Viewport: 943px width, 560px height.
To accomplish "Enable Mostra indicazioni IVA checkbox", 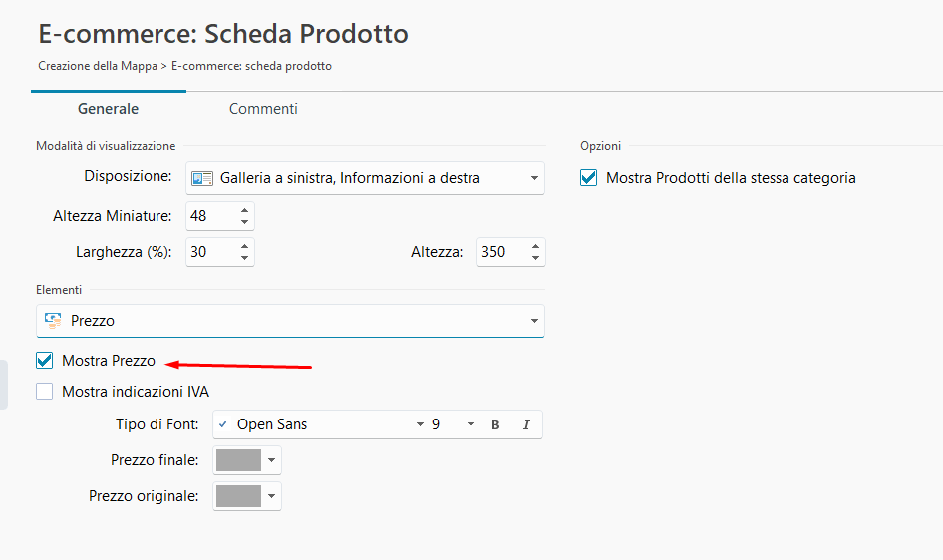I will click(x=45, y=392).
